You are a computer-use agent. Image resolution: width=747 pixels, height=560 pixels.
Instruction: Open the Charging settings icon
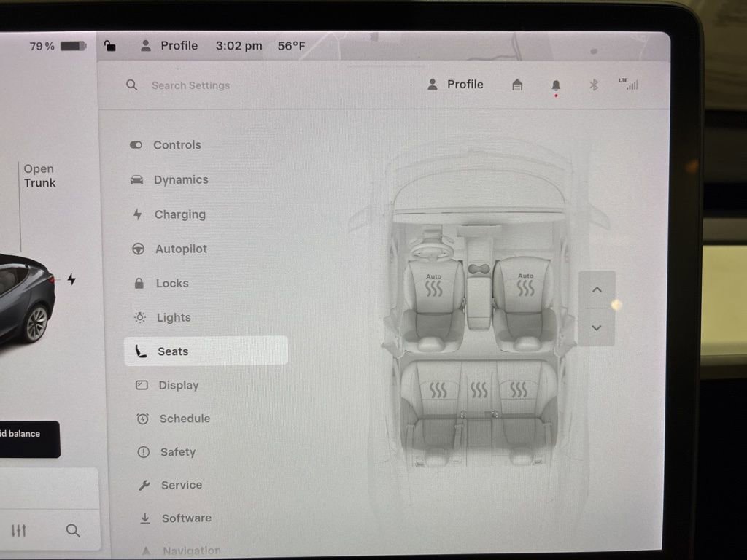click(139, 214)
